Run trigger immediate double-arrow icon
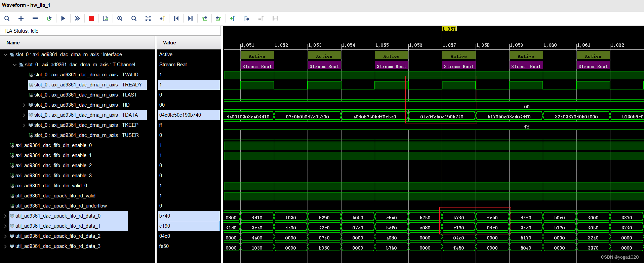The width and height of the screenshot is (644, 263). tap(77, 18)
